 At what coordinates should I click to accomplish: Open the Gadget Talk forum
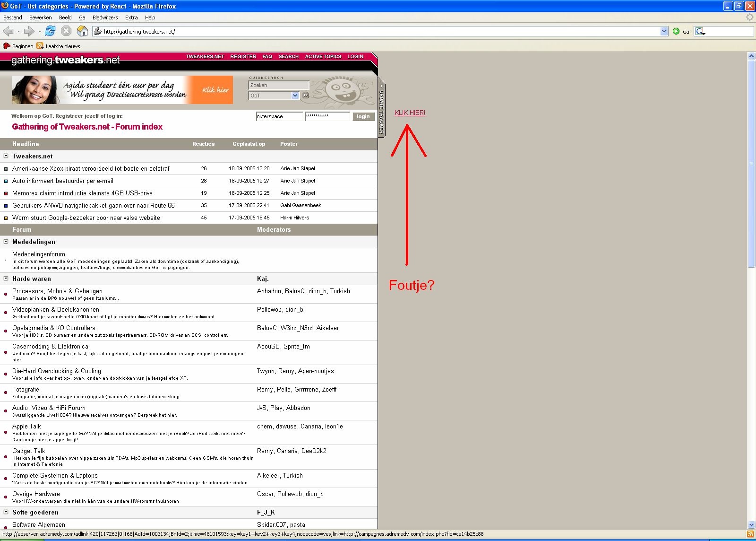tap(29, 451)
